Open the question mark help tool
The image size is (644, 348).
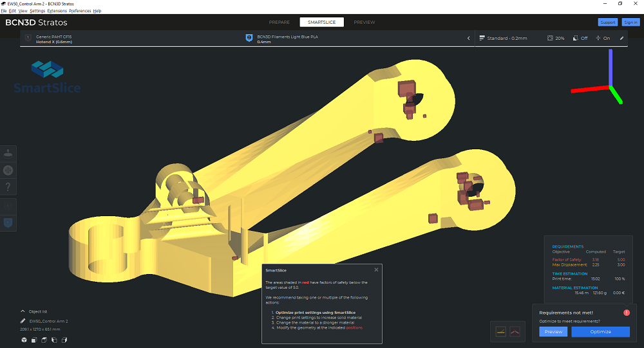[8, 187]
